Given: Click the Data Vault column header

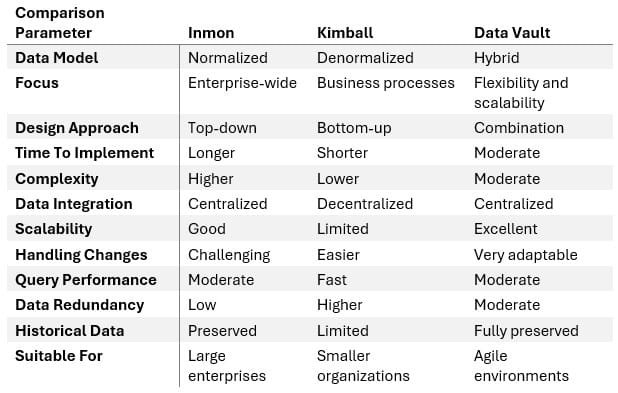Looking at the screenshot, I should point(512,33).
